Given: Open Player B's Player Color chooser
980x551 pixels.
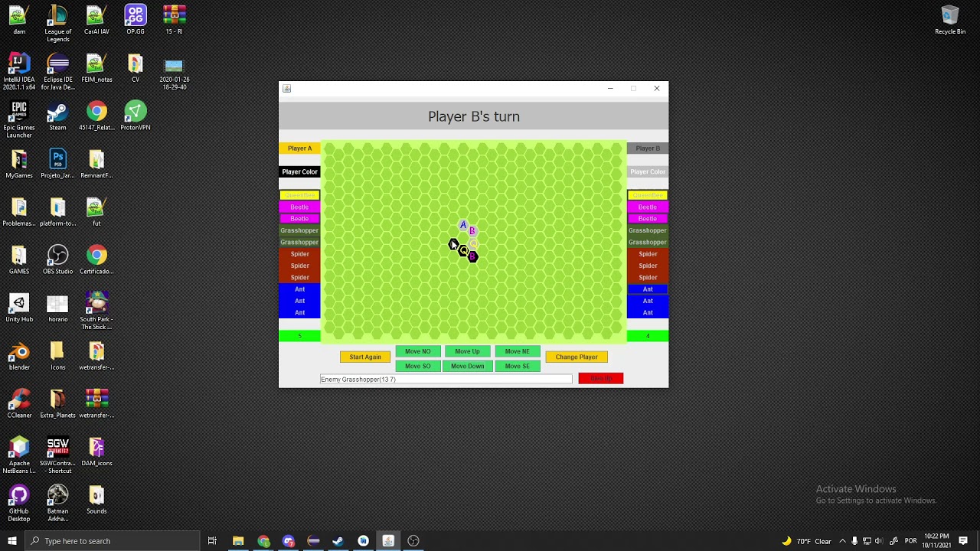Looking at the screenshot, I should pos(648,171).
